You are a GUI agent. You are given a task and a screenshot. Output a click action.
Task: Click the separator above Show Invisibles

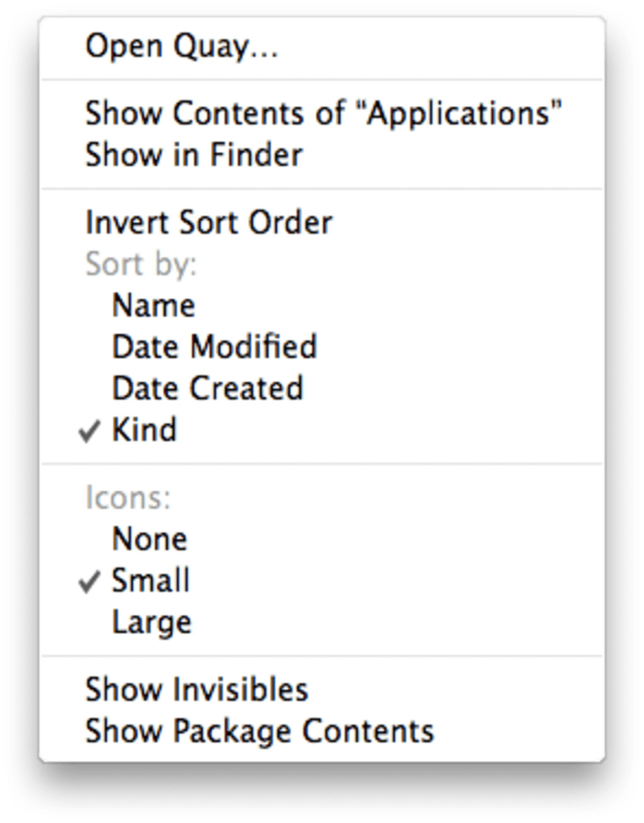click(x=322, y=656)
